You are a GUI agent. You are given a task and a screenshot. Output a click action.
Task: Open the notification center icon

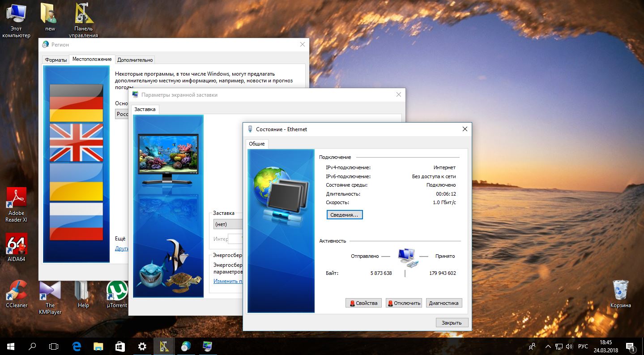click(631, 346)
